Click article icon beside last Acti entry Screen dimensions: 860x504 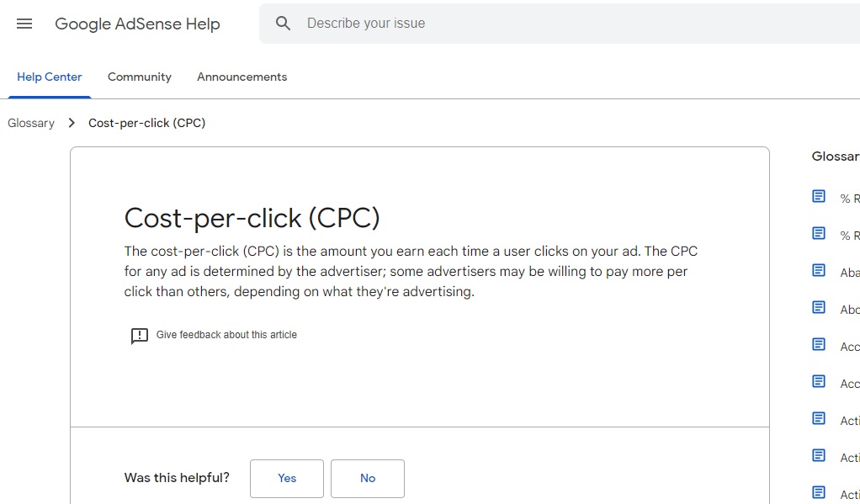coord(818,492)
